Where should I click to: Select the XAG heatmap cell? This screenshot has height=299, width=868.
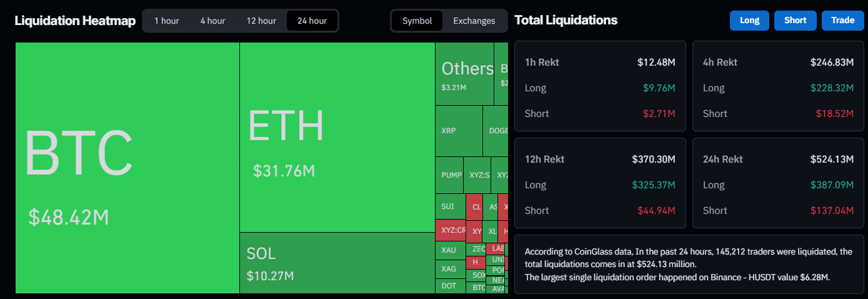click(451, 269)
